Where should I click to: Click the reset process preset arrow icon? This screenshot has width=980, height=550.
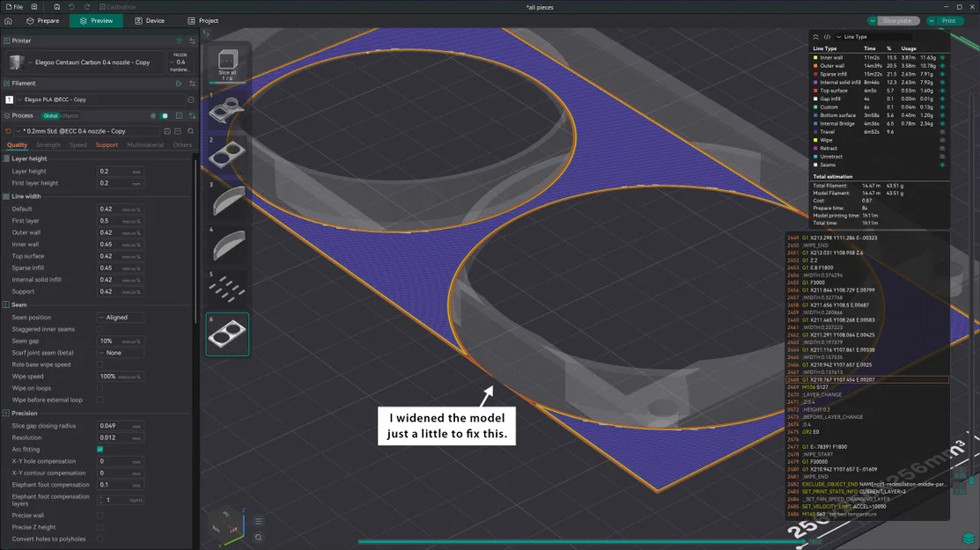tap(8, 131)
